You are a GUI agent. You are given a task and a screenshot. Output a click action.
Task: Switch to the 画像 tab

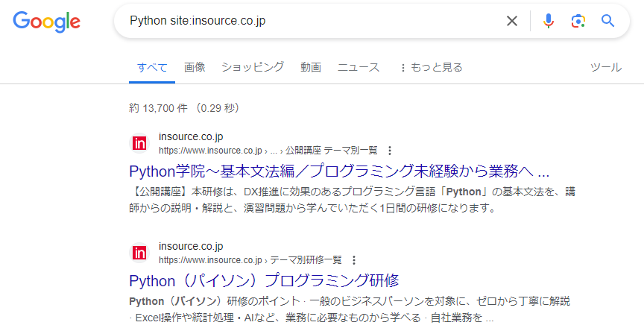pos(195,67)
